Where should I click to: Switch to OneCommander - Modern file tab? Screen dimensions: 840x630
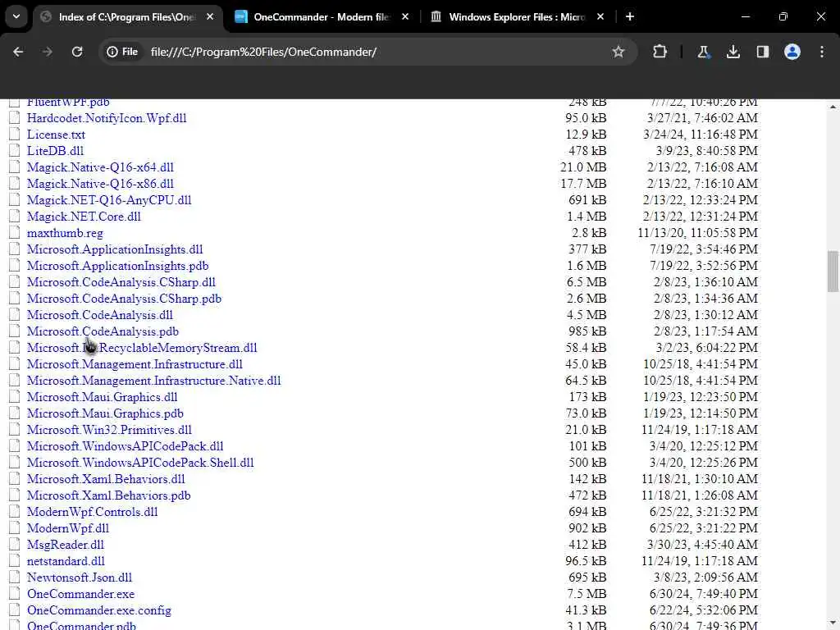pyautogui.click(x=322, y=16)
